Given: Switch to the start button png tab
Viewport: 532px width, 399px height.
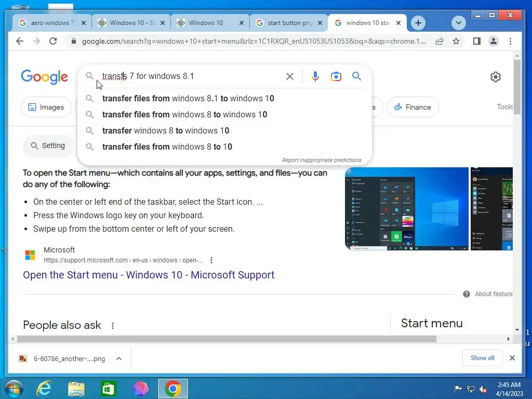Looking at the screenshot, I should (289, 23).
